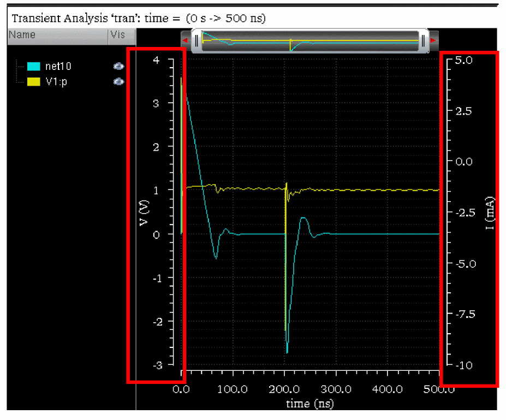Viewport: 506px width, 420px height.
Task: Click the 3 label on voltage axis
Action: click(x=156, y=103)
